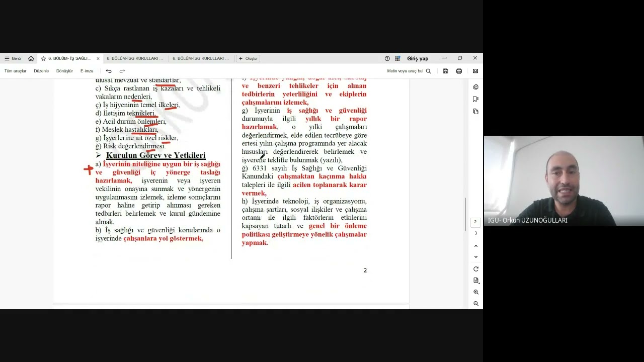Rotate the page view icon
This screenshot has width=644, height=362.
click(x=476, y=269)
